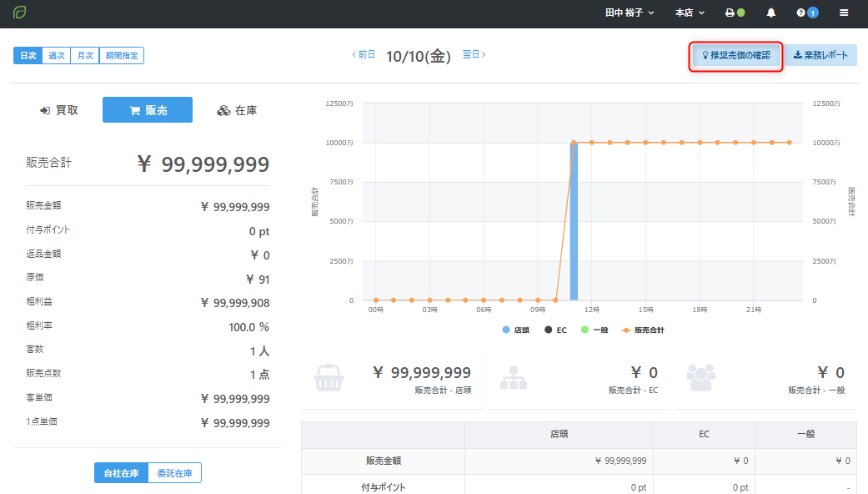This screenshot has height=494, width=868.
Task: Click the 販売点数 value 1 点
Action: coord(259,375)
